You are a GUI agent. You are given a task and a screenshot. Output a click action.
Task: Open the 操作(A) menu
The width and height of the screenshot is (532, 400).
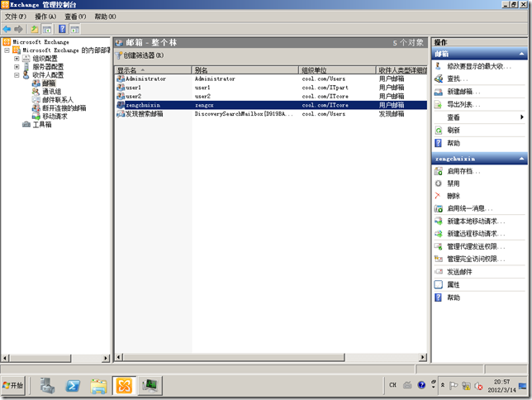[x=45, y=17]
